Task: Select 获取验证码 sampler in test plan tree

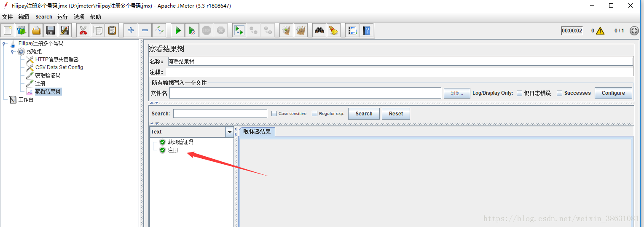Action: [x=48, y=75]
